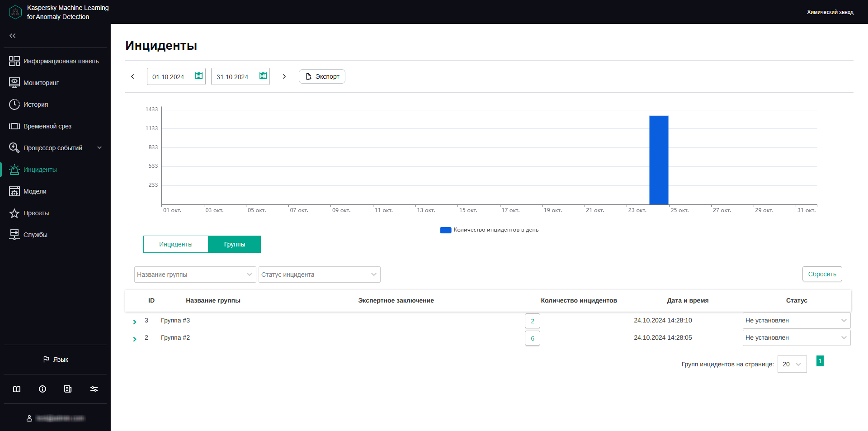Open the Информационная панель dashboard icon
The width and height of the screenshot is (868, 431).
coord(14,61)
